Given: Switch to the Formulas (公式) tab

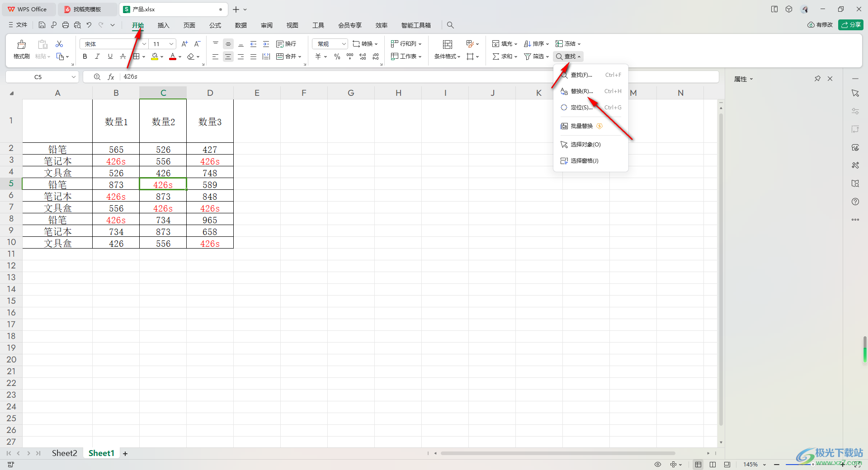Looking at the screenshot, I should [x=215, y=25].
